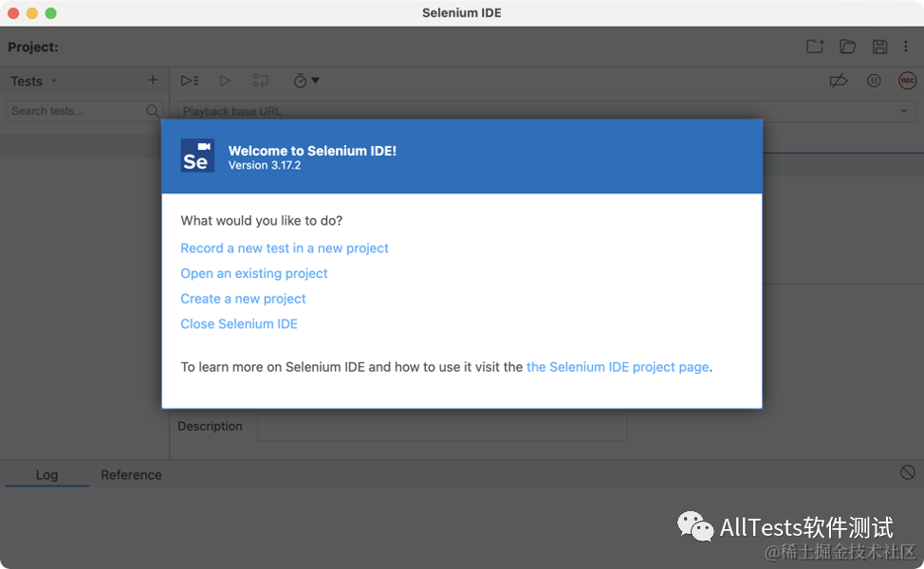Click the test execution speed timer icon
The image size is (924, 569).
click(x=300, y=81)
